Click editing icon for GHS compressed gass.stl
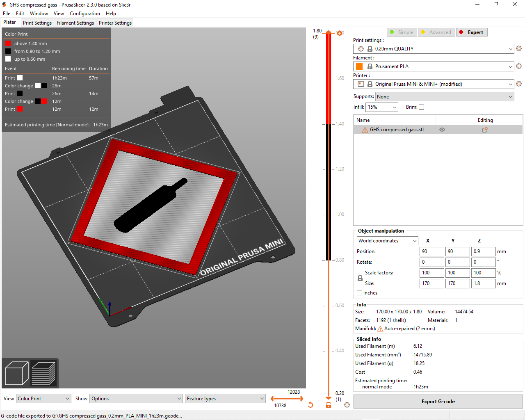The width and height of the screenshot is (525, 420). coord(485,130)
